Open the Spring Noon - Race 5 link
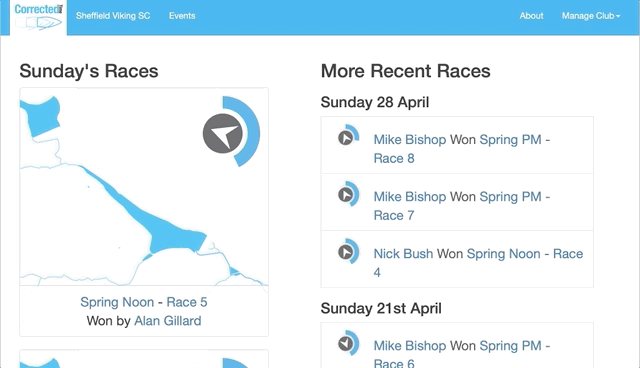This screenshot has height=368, width=640. click(144, 302)
